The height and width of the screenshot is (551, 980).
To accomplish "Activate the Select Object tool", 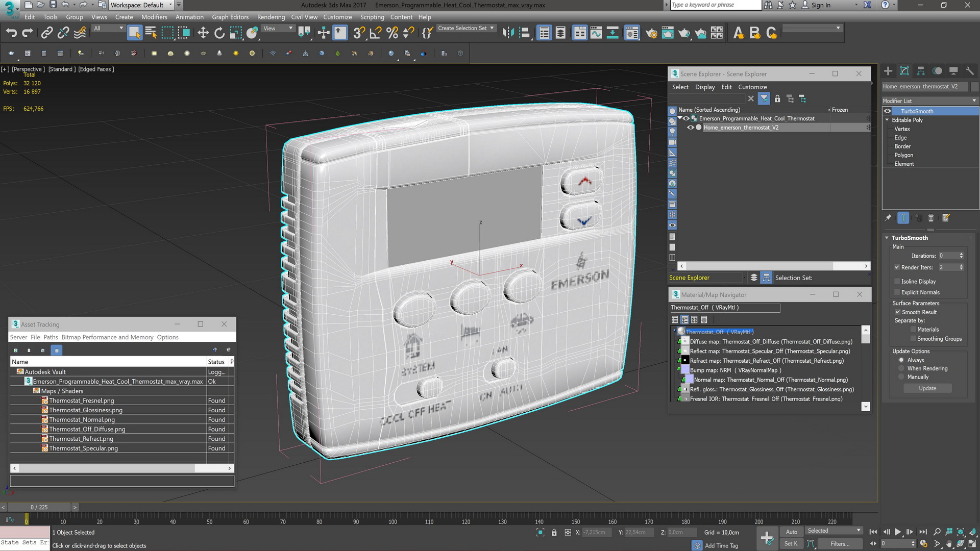I will (134, 33).
